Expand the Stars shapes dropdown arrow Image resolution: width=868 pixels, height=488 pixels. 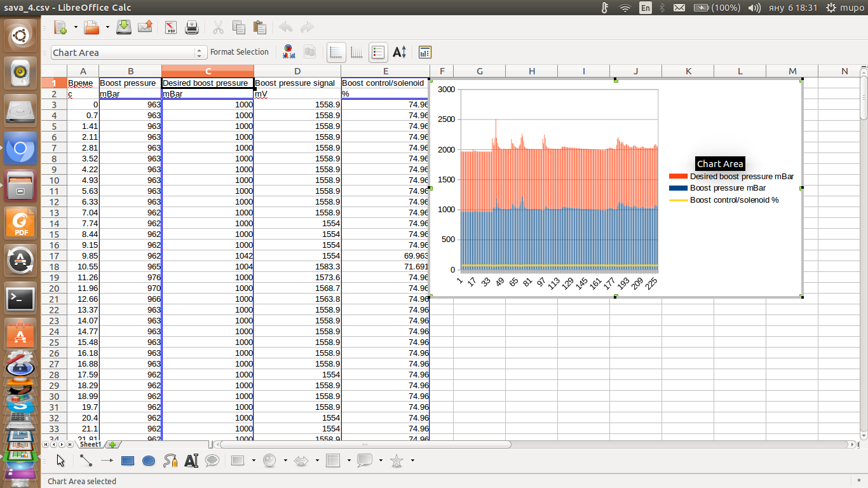412,461
